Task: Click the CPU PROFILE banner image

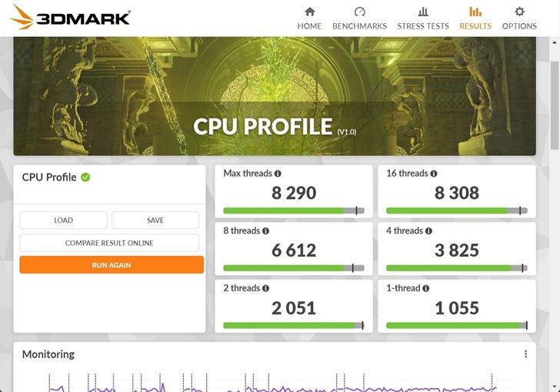Action: click(x=275, y=96)
